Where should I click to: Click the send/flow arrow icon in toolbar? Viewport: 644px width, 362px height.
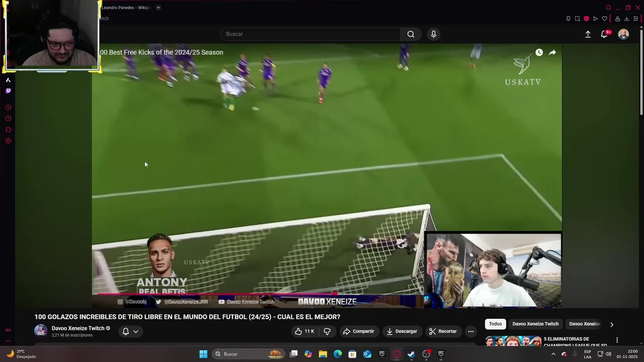coord(595,19)
